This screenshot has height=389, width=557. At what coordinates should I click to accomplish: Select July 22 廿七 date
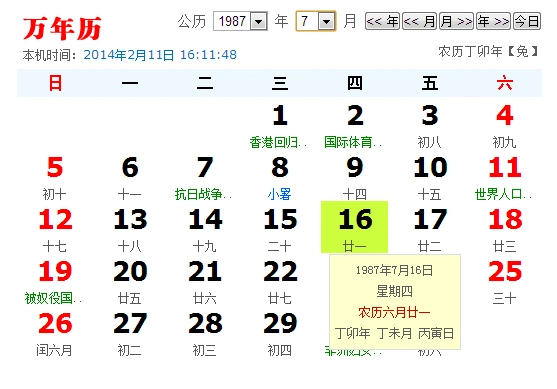click(280, 281)
